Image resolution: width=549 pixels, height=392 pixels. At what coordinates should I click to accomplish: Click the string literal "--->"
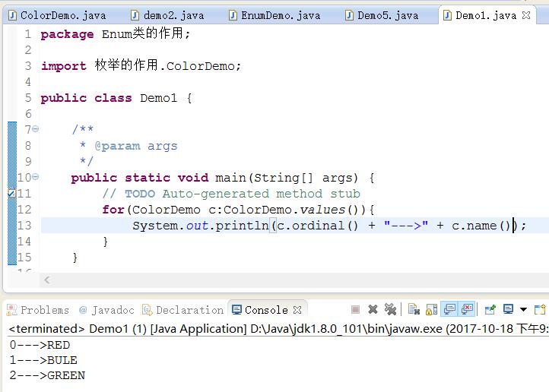click(x=406, y=226)
